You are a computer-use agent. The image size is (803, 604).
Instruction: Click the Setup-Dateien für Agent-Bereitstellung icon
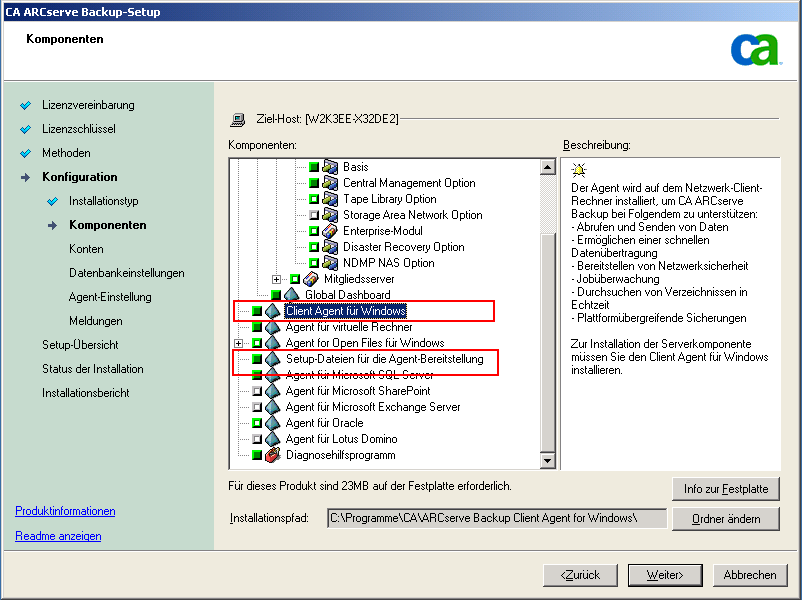[272, 359]
